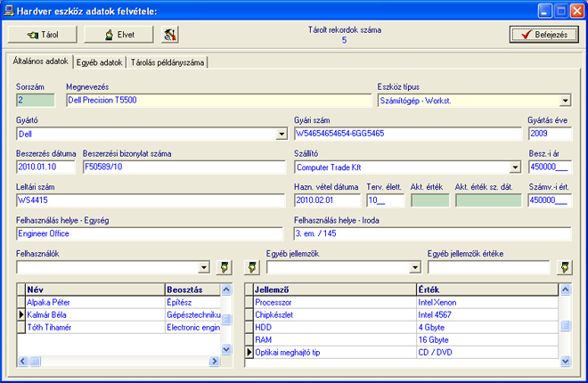Click the Gyári szám input field
The width and height of the screenshot is (588, 383).
[407, 134]
